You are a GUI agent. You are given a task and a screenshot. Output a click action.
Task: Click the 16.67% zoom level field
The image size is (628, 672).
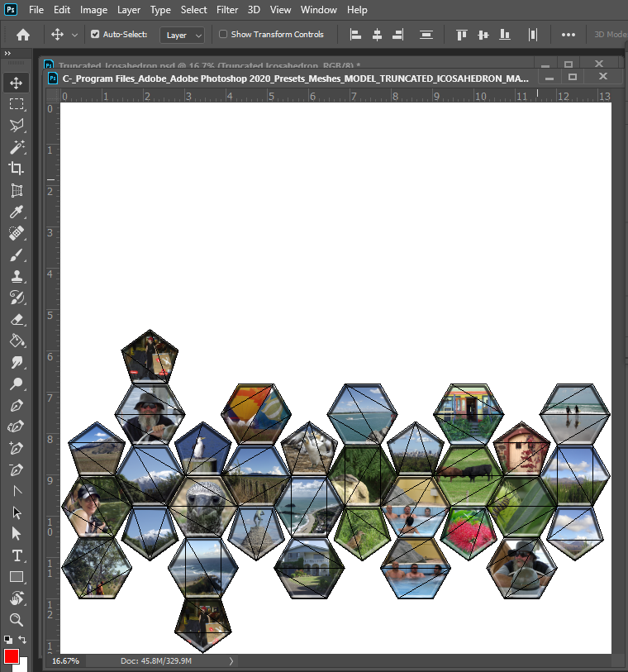65,661
